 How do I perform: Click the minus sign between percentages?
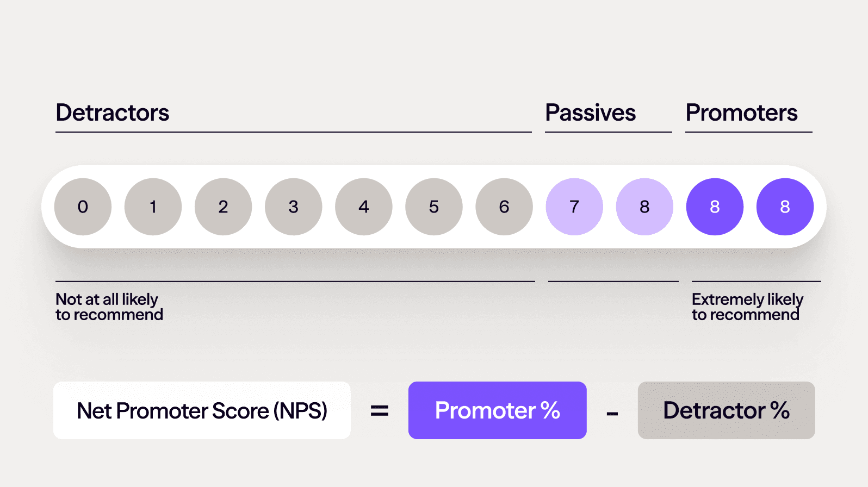click(612, 414)
